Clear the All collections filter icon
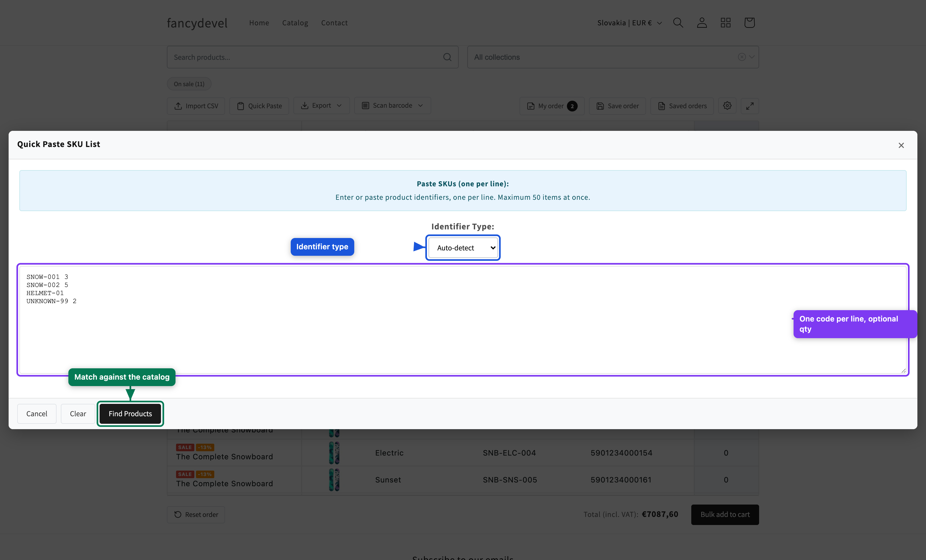This screenshot has height=560, width=926. pos(742,57)
